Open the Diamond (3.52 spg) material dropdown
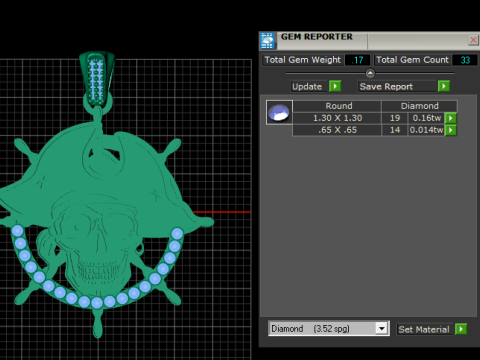This screenshot has width=480, height=360. pos(382,329)
